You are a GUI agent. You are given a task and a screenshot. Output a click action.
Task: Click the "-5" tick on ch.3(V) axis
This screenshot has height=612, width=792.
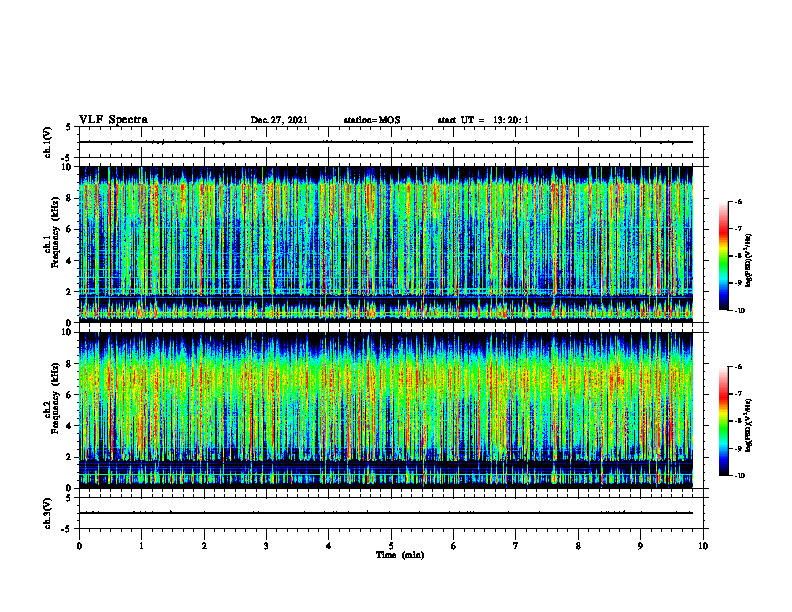tap(66, 529)
